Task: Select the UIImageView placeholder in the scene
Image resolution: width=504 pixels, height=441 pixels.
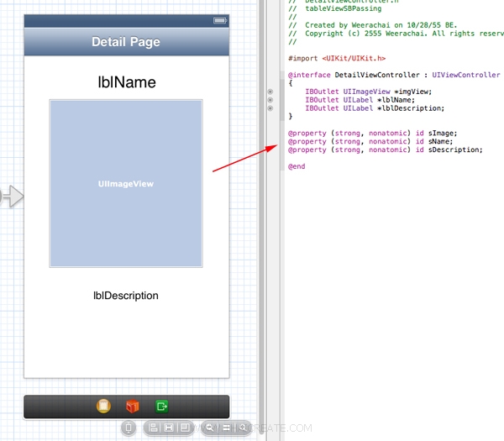Action: pyautogui.click(x=126, y=183)
